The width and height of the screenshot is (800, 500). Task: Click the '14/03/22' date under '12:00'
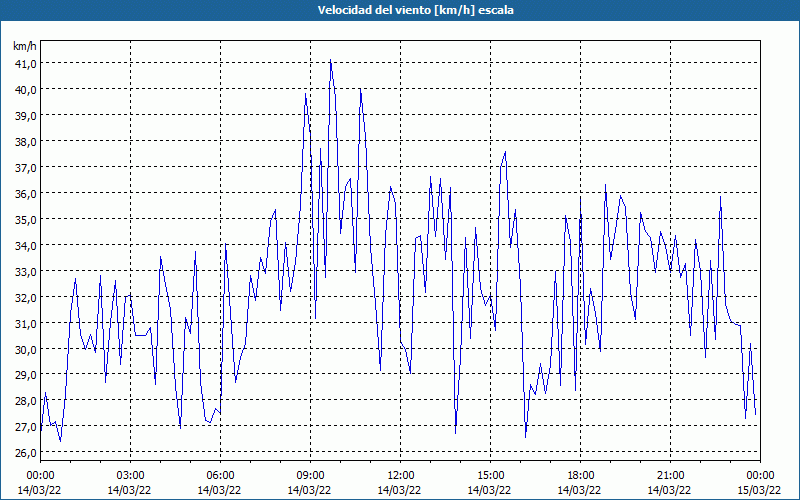(399, 490)
